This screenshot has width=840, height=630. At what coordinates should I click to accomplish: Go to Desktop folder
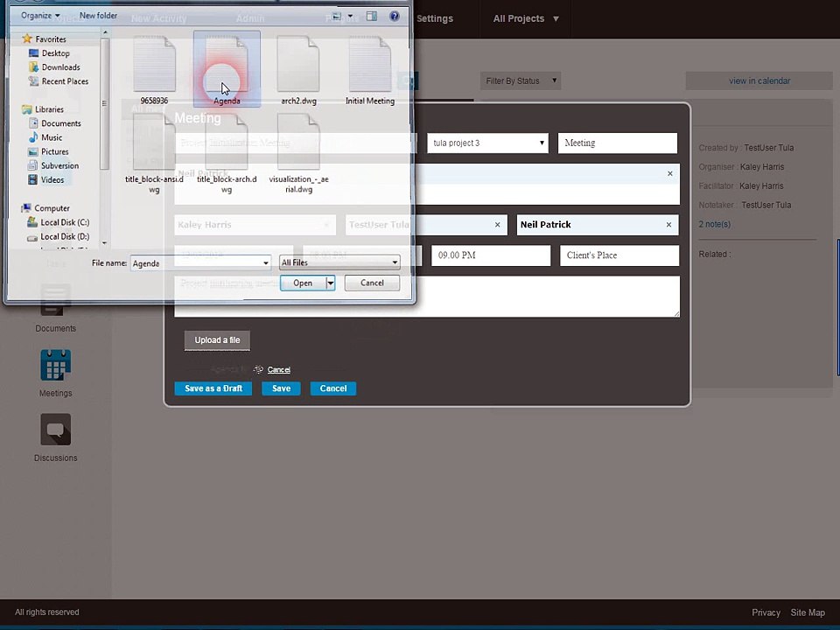[x=56, y=53]
